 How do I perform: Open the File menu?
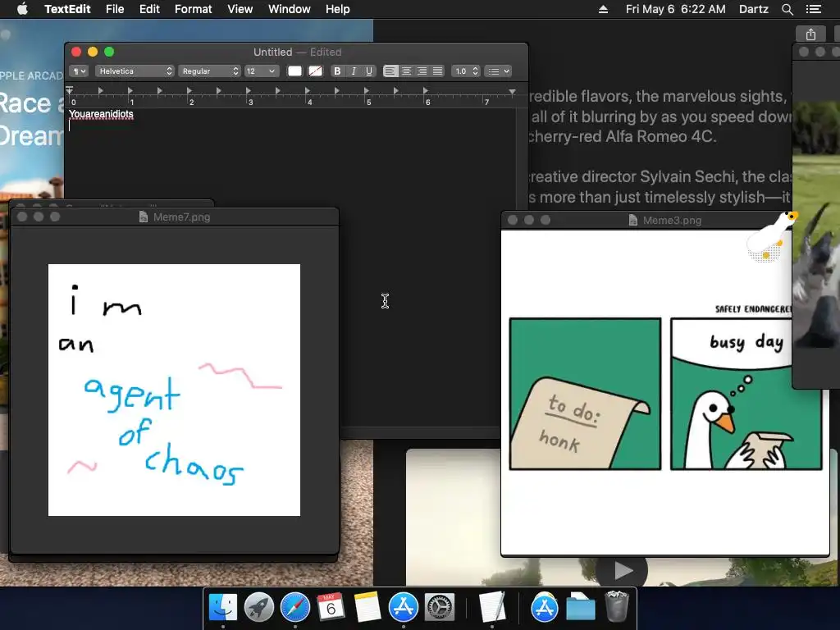[x=115, y=9]
